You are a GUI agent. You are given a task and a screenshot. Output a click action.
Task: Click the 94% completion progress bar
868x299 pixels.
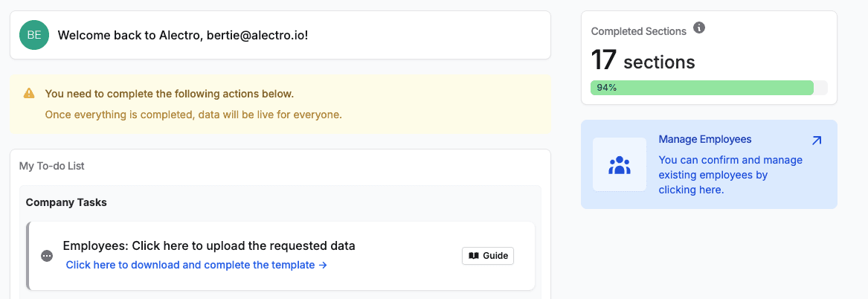click(x=709, y=88)
